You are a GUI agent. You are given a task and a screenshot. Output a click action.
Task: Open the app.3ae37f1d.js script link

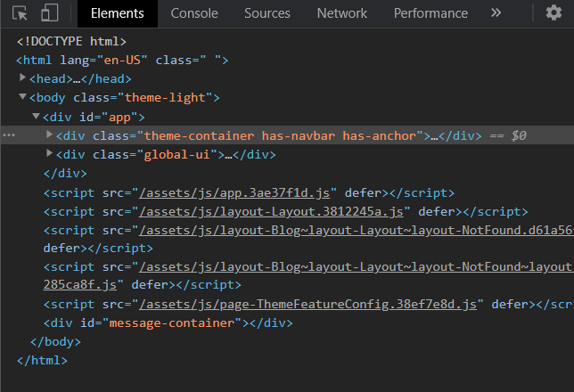[234, 193]
